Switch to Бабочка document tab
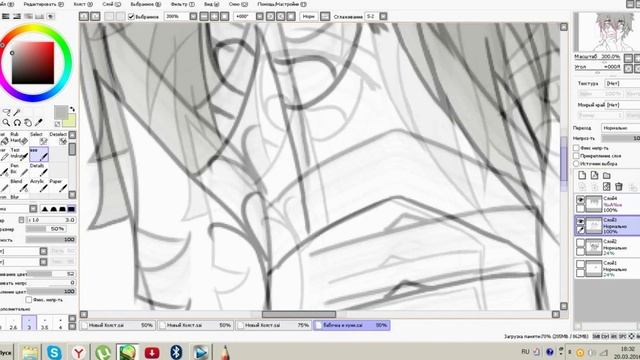Viewport: 640px width, 360px height. tap(352, 325)
